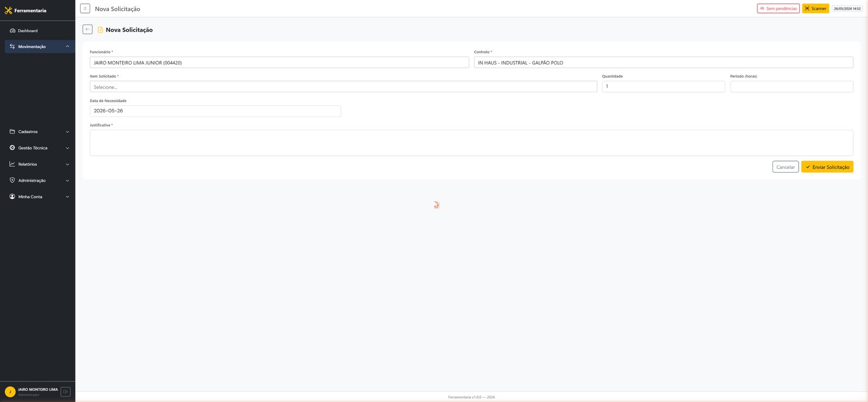Collapse the Movimentação menu chevron
The image size is (868, 402).
(67, 47)
